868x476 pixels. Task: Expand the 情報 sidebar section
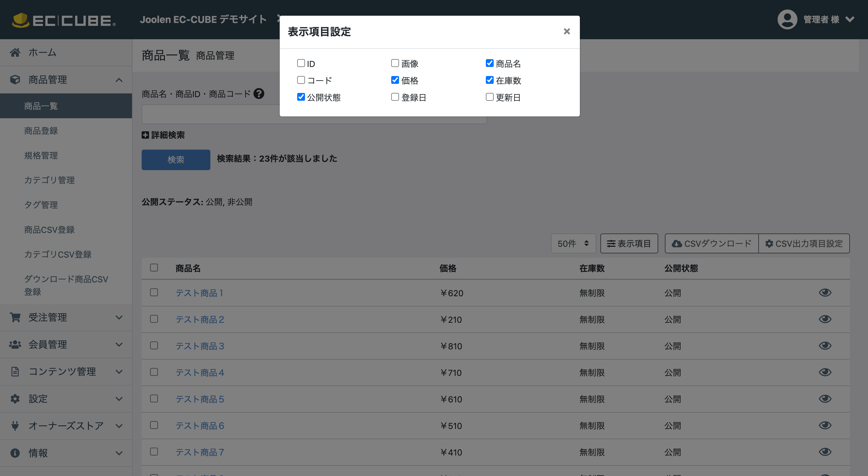(x=119, y=453)
